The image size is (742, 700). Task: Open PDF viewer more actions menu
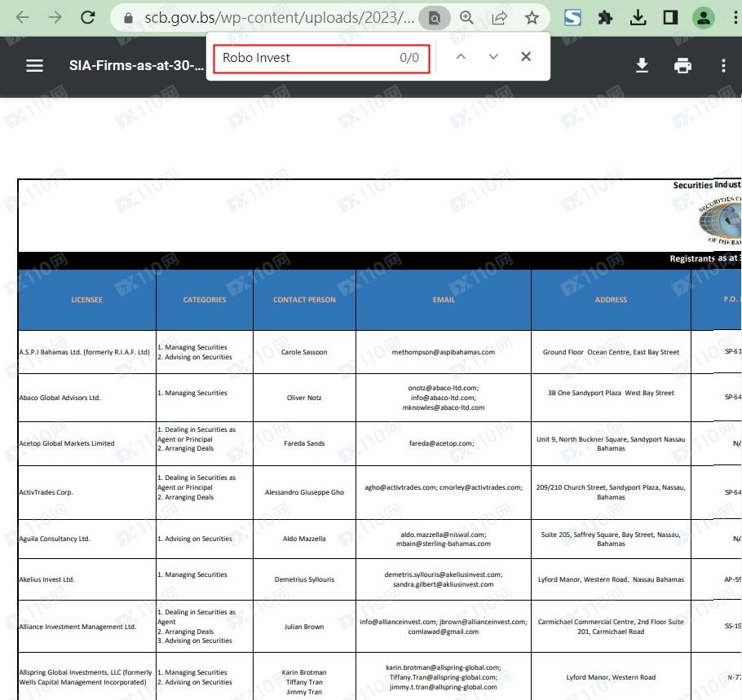(723, 66)
